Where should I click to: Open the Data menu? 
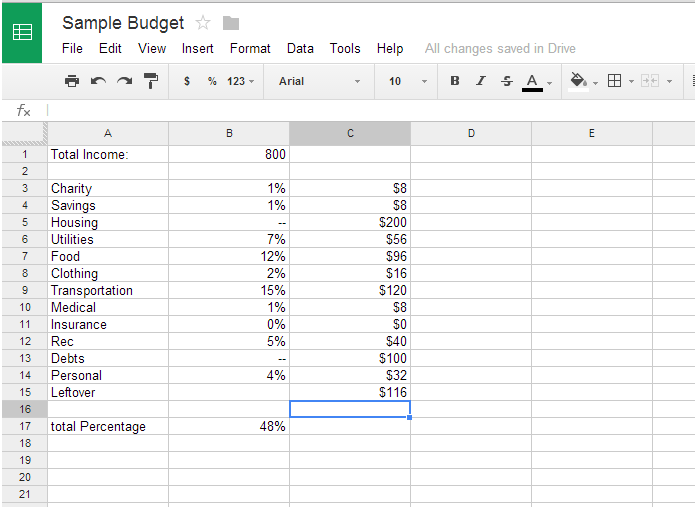coord(300,48)
